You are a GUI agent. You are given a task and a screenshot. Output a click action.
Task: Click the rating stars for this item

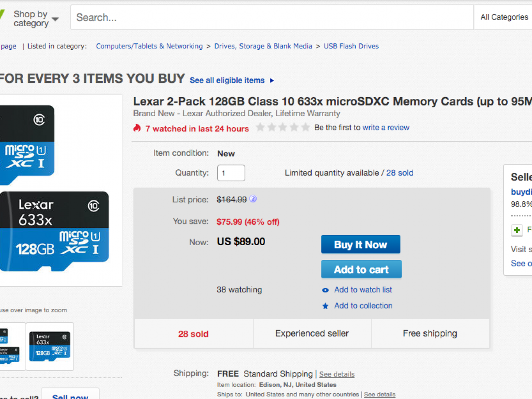[283, 128]
